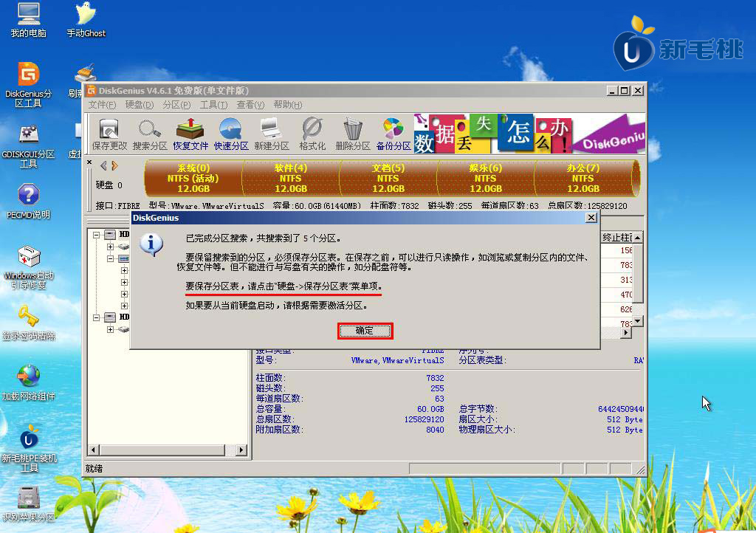The height and width of the screenshot is (533, 756).
Task: Collapse the first HD disk tree node
Action: (x=97, y=235)
